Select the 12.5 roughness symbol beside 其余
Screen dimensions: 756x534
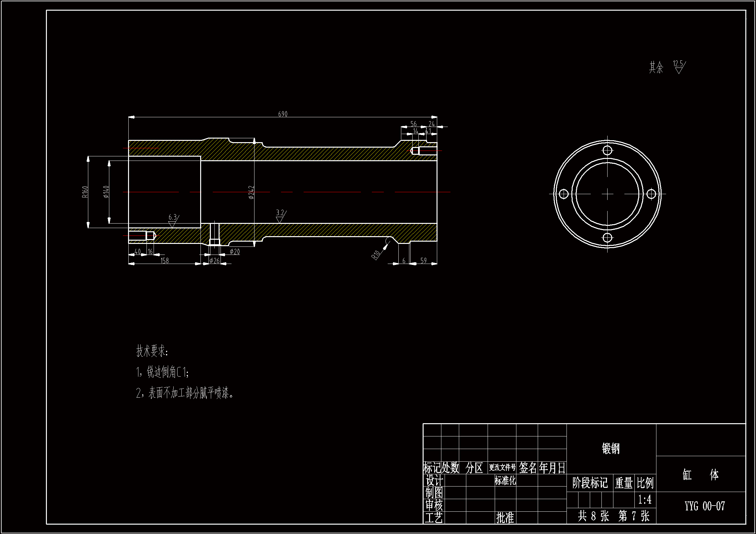[679, 67]
